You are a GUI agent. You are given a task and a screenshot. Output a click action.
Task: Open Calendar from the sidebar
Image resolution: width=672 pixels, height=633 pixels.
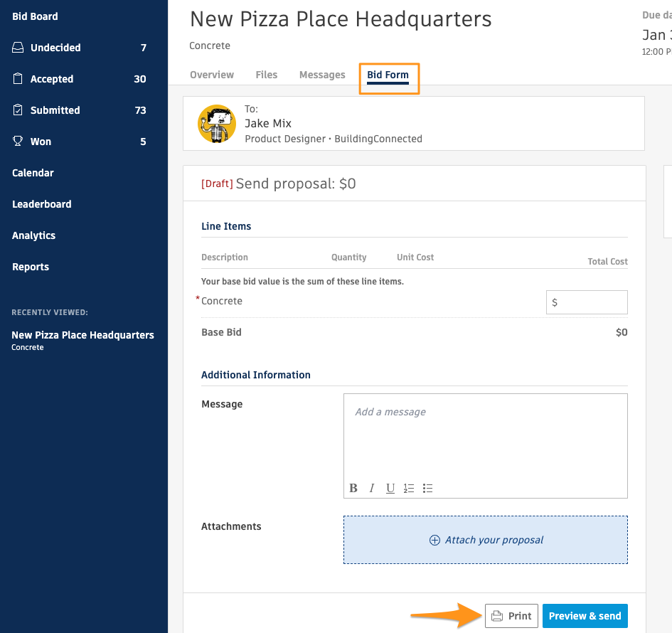click(33, 173)
